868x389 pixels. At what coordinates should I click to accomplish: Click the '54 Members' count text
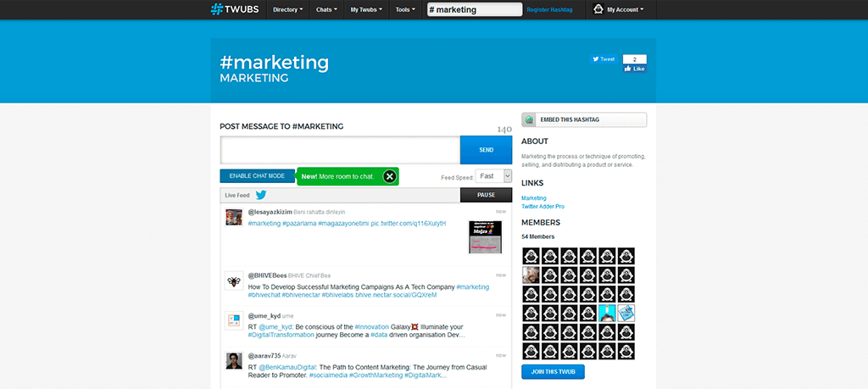(x=538, y=236)
